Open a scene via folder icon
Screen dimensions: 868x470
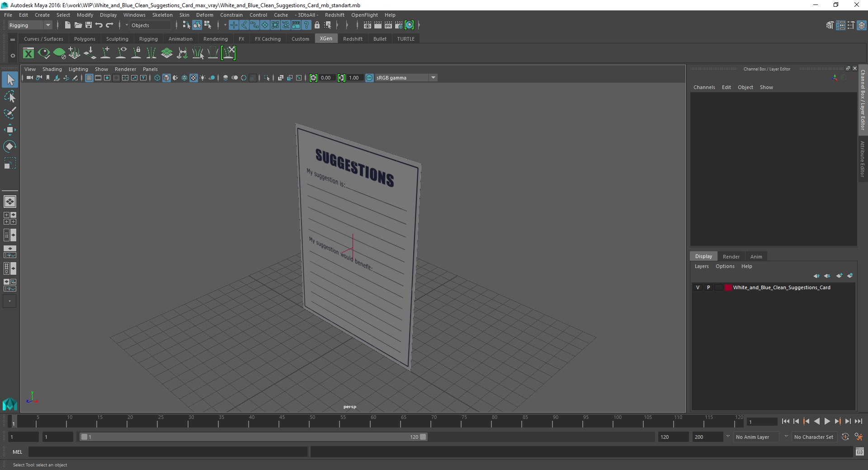point(78,25)
